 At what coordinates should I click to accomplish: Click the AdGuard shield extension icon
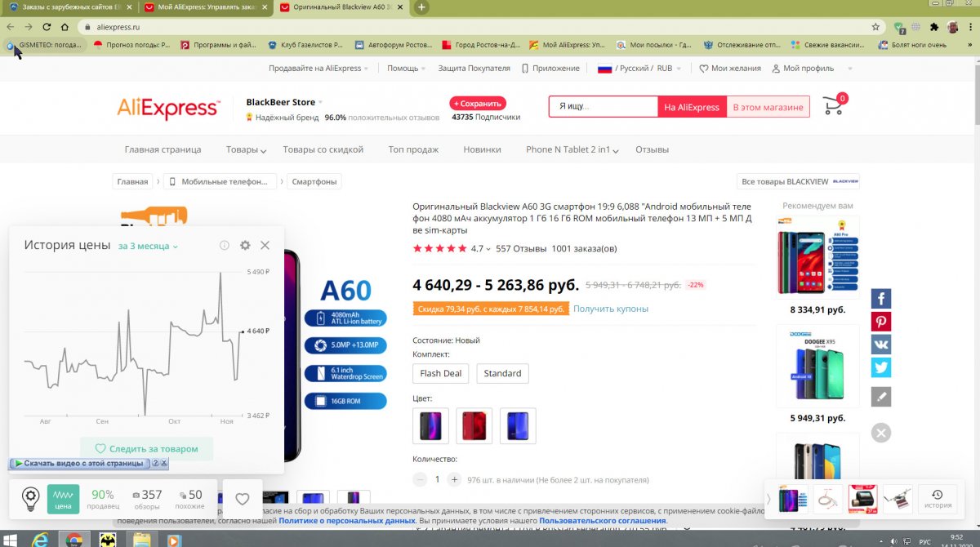click(899, 26)
